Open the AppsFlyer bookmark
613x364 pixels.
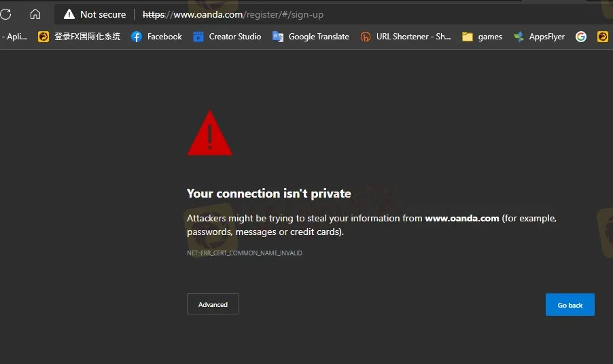tap(539, 37)
